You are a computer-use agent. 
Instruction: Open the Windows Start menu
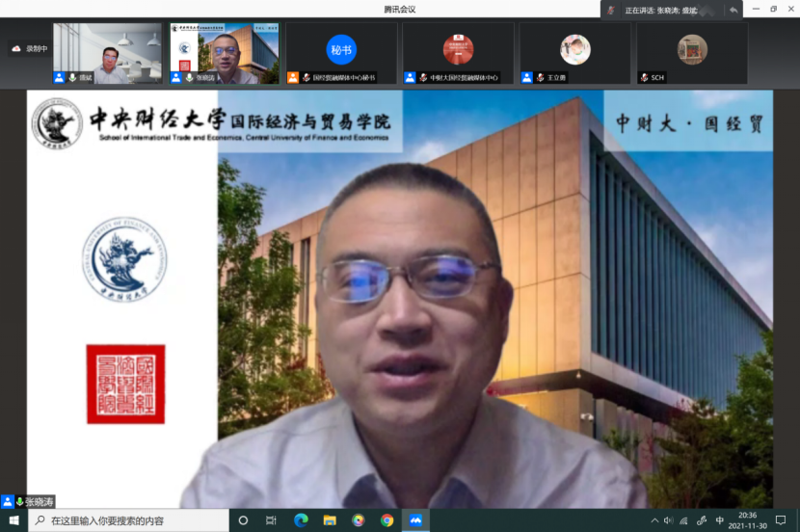point(13,520)
